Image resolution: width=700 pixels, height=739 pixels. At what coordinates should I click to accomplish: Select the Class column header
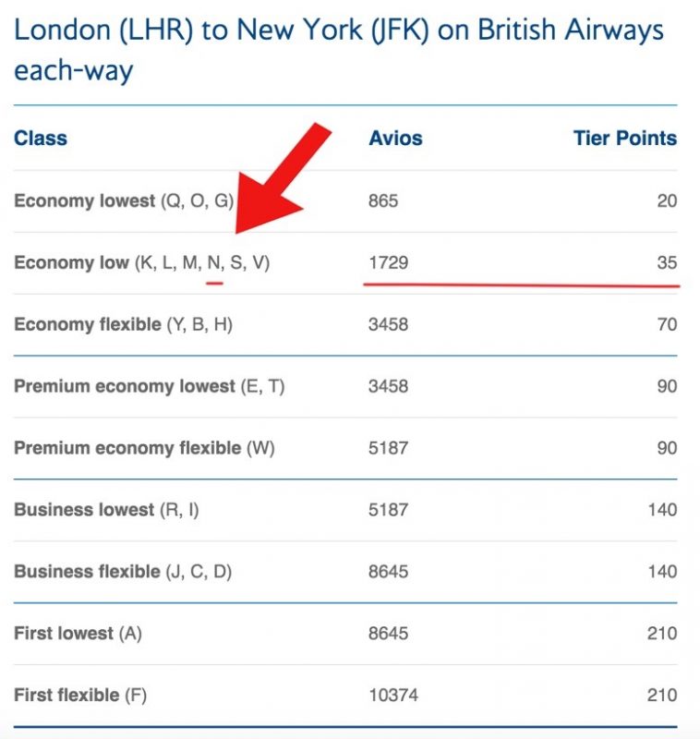[41, 138]
